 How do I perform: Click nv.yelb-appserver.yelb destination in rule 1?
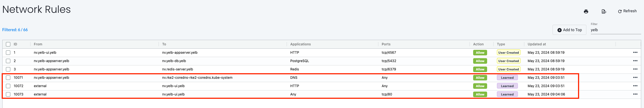tap(180, 52)
